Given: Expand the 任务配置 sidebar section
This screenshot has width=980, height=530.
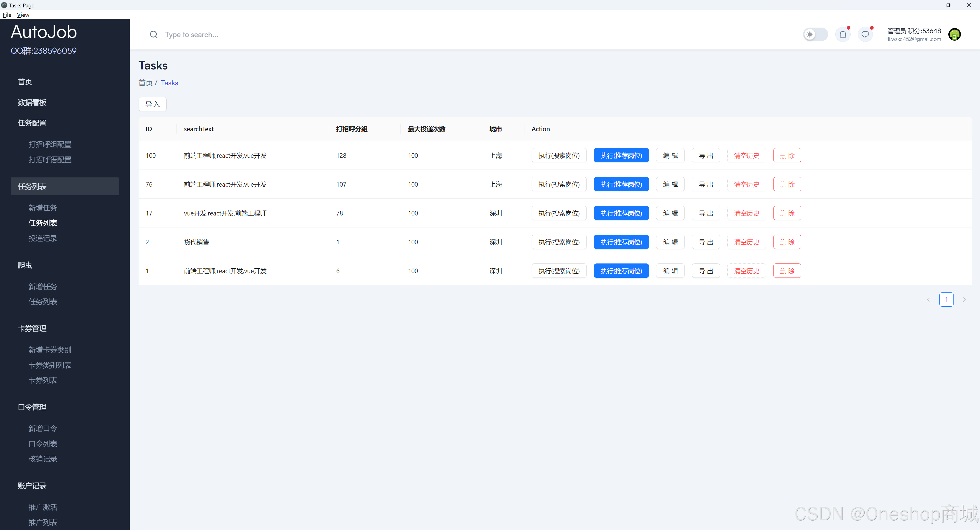Looking at the screenshot, I should tap(32, 123).
